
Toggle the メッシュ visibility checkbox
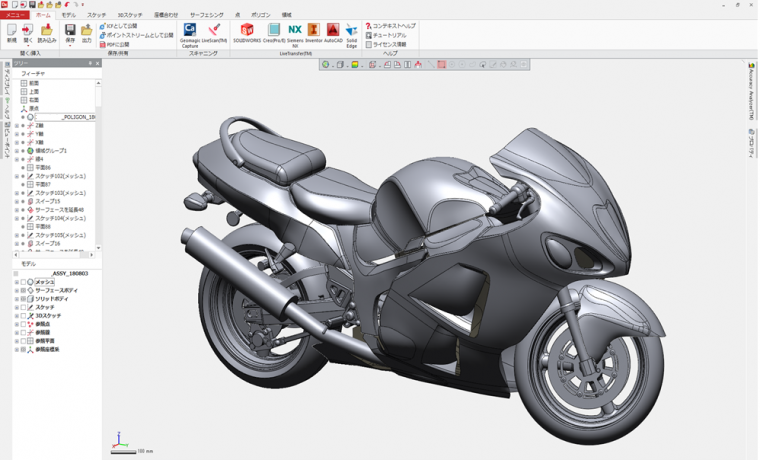[x=24, y=282]
